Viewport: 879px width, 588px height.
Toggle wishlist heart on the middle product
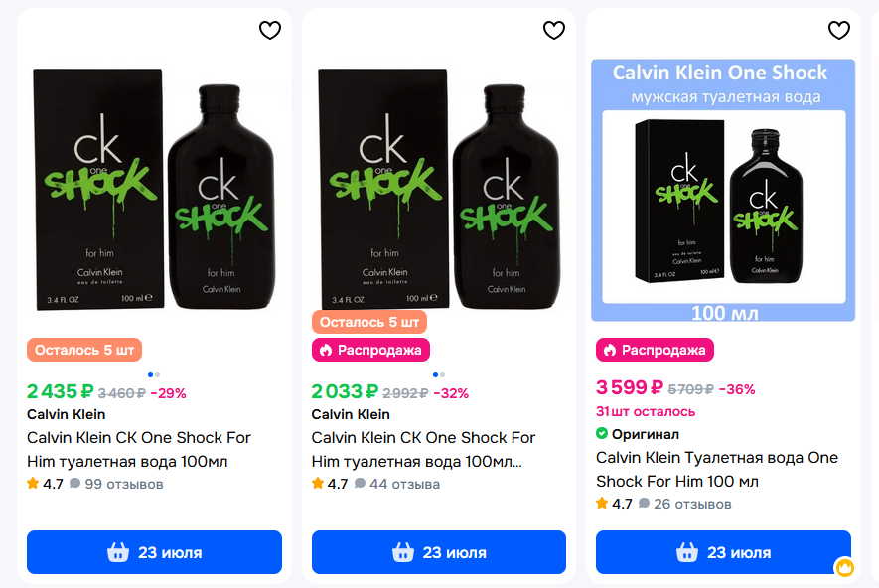pyautogui.click(x=554, y=31)
